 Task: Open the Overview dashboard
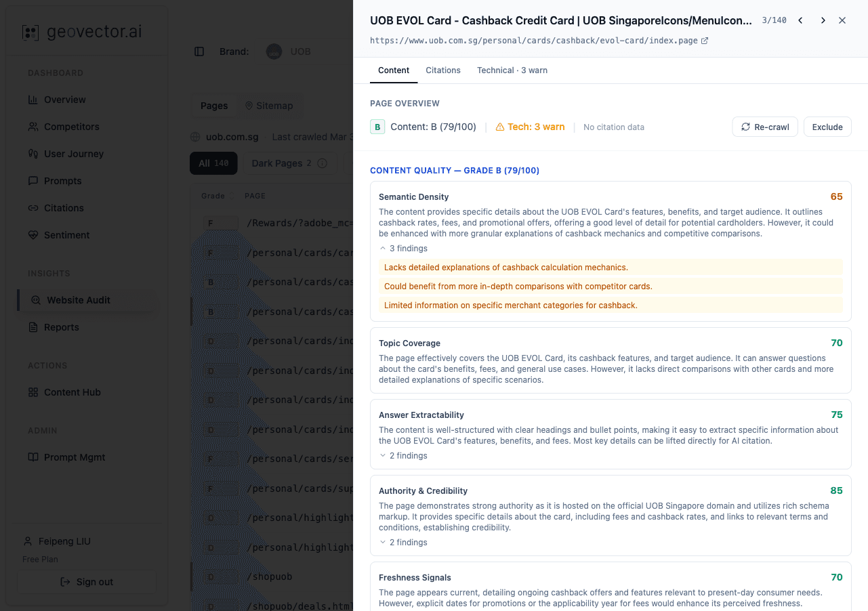pos(66,100)
